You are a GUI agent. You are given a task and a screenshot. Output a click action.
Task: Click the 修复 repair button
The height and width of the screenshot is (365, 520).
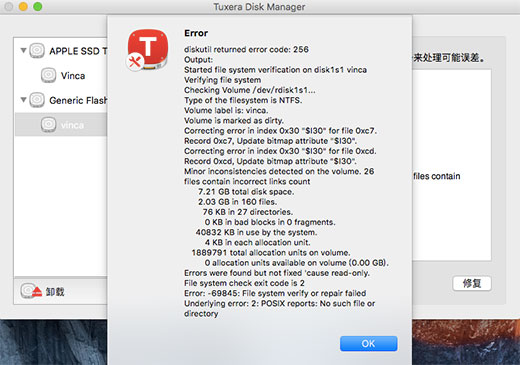(x=472, y=283)
